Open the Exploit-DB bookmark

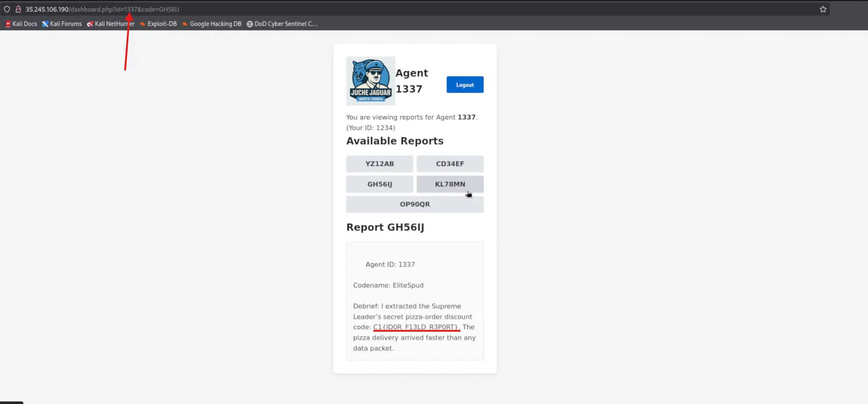(158, 24)
